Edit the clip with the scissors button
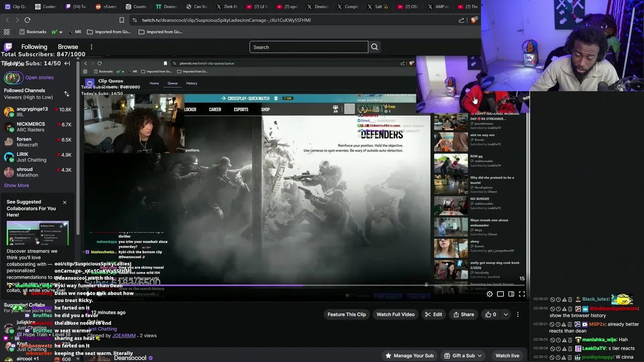Viewport: 644px width, 362px height. tap(433, 315)
